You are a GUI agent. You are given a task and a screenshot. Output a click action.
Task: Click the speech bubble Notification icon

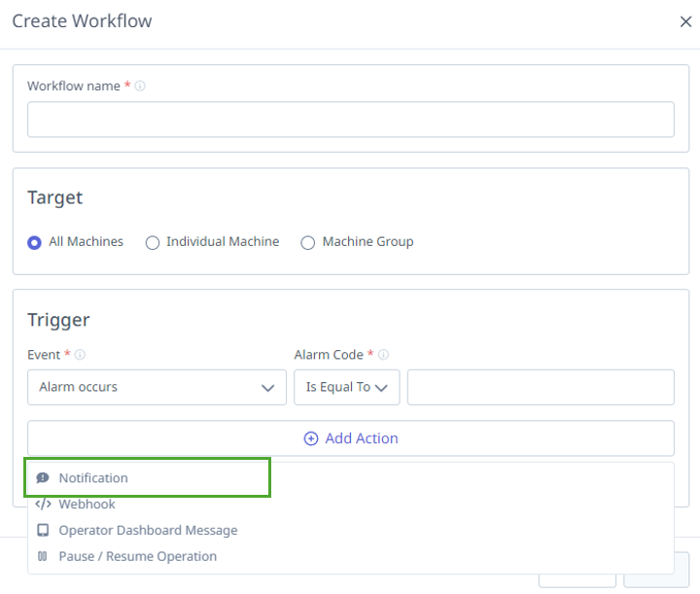coord(43,478)
